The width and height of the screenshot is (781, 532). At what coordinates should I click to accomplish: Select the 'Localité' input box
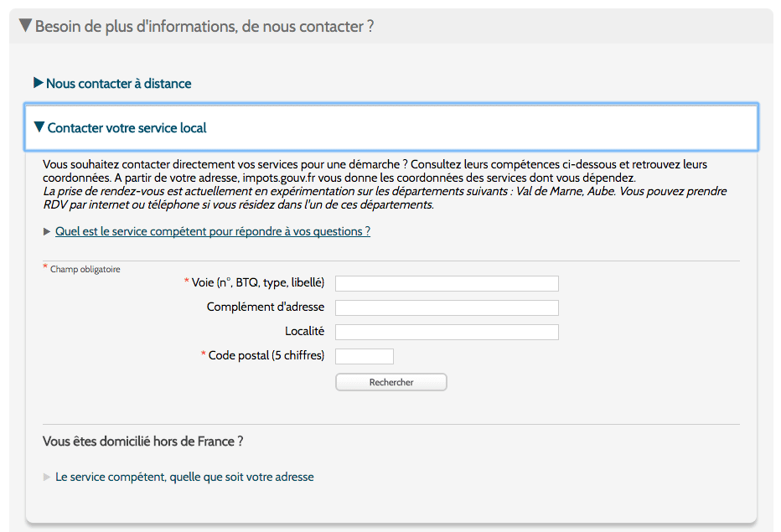coord(447,333)
